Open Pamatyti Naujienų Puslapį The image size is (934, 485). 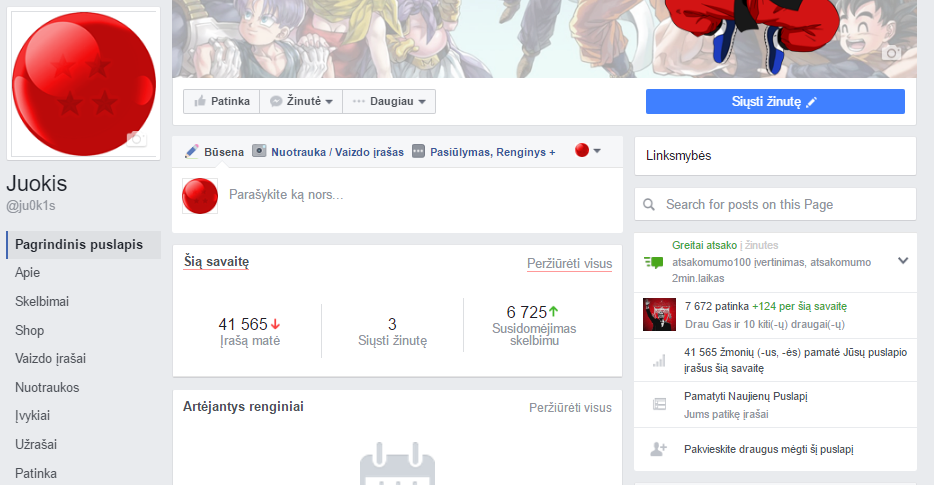click(x=746, y=396)
